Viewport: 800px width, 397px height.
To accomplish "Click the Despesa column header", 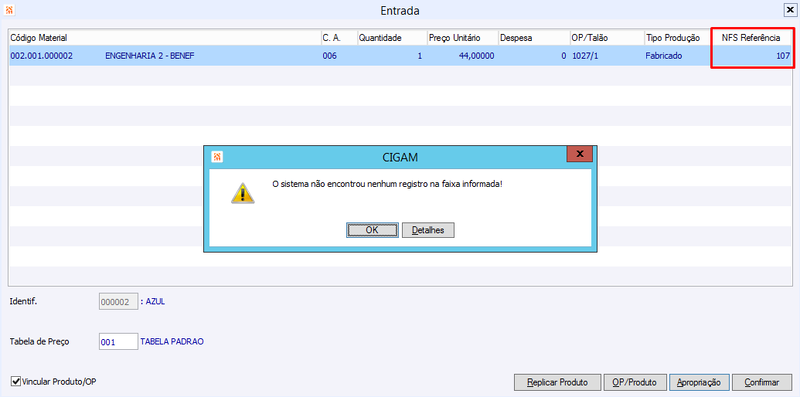I will (x=534, y=38).
